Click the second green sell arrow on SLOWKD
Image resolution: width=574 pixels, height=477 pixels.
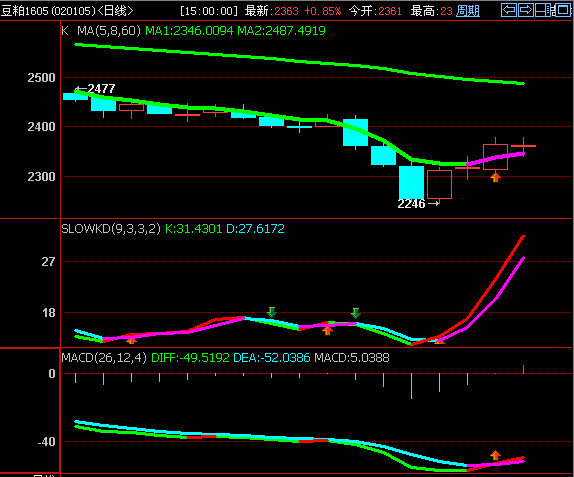(355, 313)
